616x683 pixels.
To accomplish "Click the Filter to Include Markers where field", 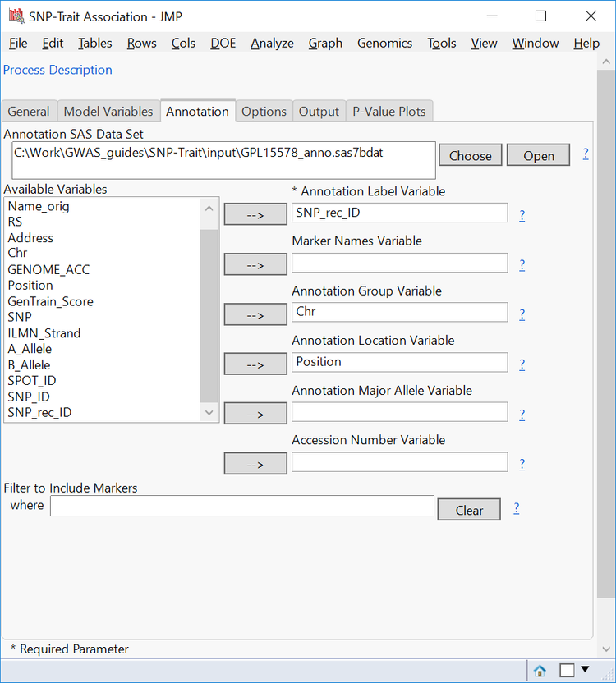I will tap(242, 506).
